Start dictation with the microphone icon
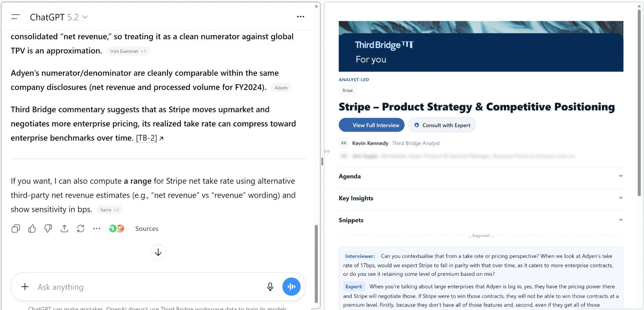Screen dimensions: 644x310 270,287
